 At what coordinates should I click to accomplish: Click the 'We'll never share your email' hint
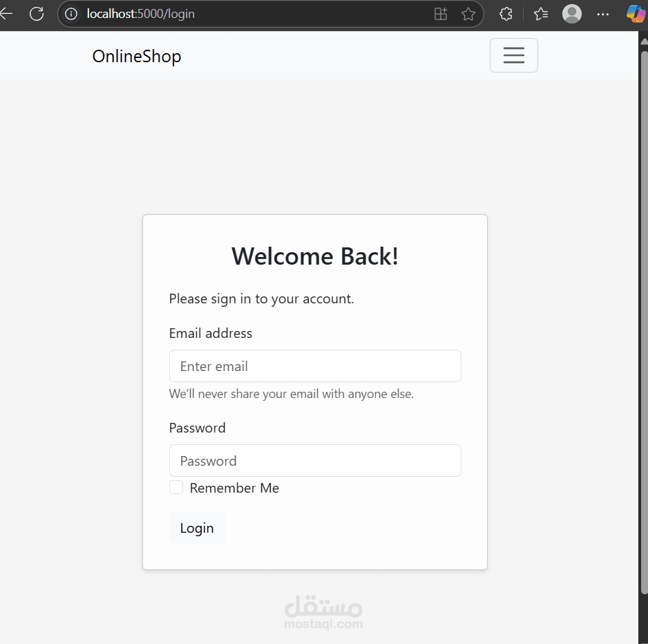point(292,394)
